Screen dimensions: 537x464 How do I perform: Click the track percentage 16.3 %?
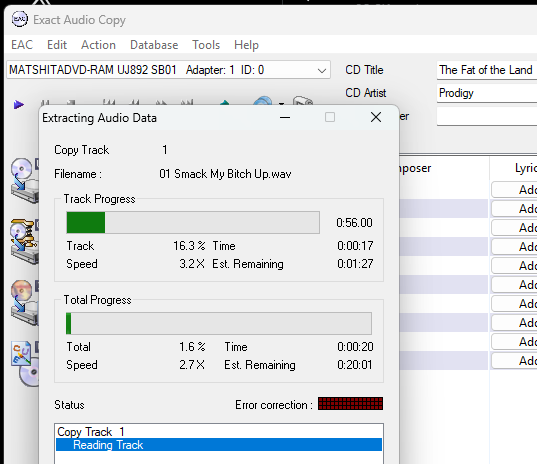pos(189,246)
